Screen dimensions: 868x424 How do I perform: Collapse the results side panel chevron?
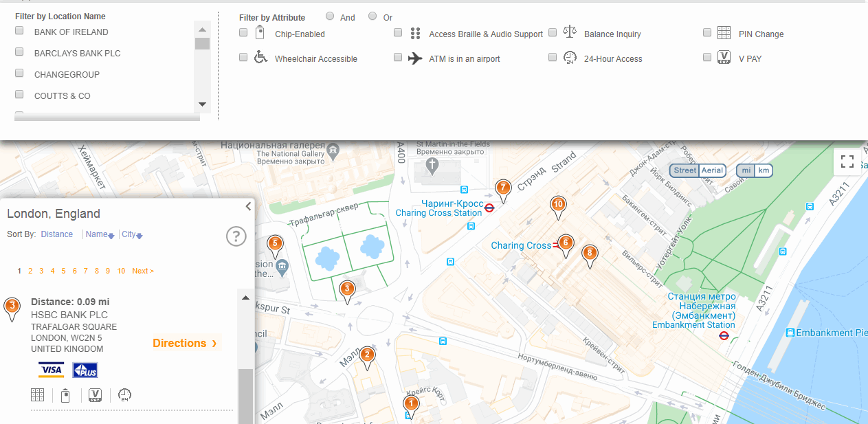click(x=249, y=206)
